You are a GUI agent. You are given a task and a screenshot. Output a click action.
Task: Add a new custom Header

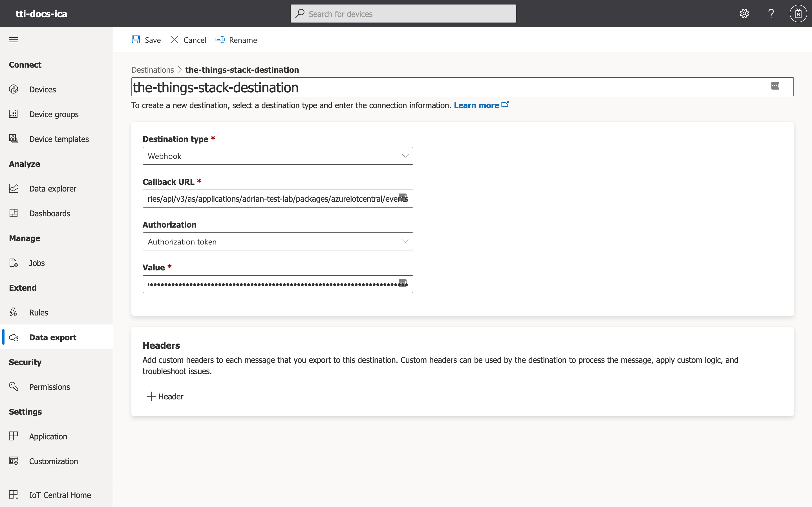pyautogui.click(x=166, y=396)
